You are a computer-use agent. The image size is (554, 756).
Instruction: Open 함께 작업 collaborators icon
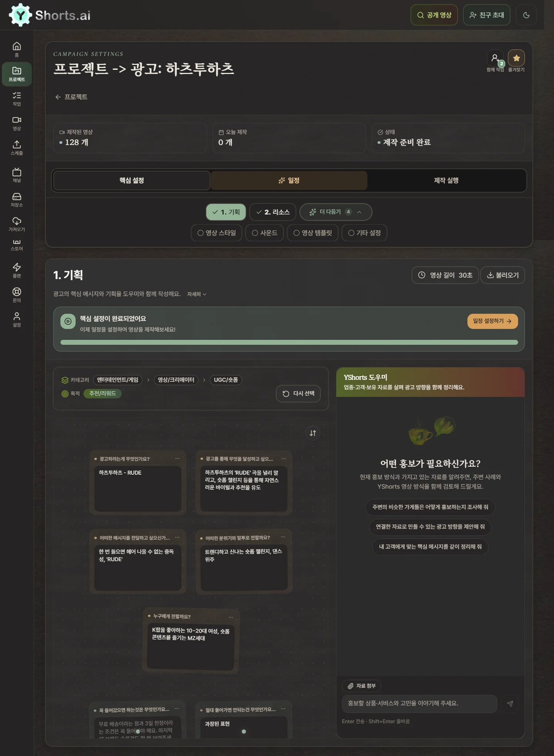(495, 58)
